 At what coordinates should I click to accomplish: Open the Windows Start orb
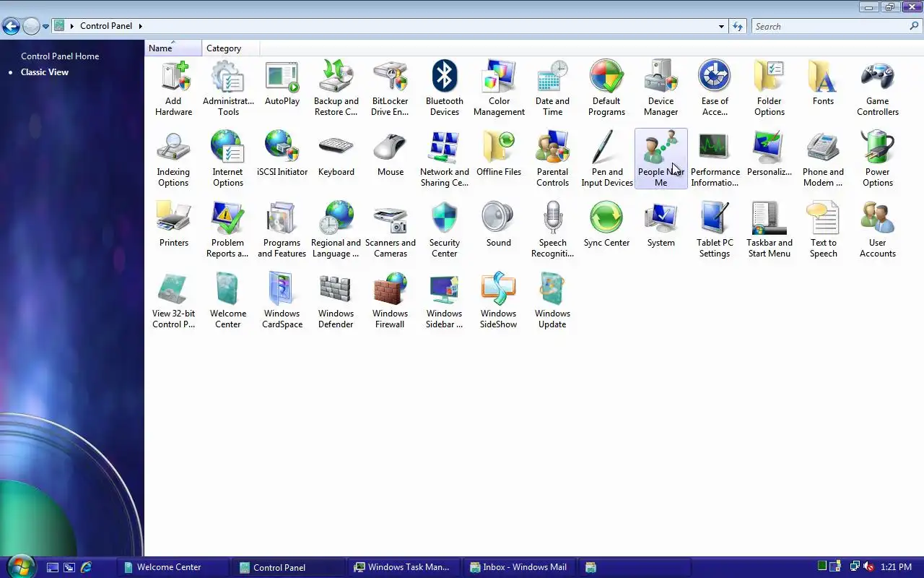pyautogui.click(x=19, y=566)
